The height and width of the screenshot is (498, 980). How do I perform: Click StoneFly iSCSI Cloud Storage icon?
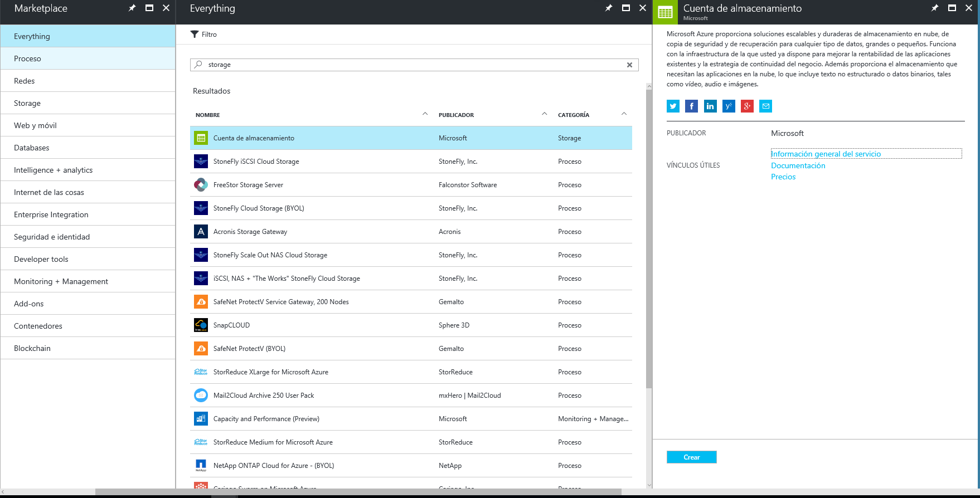click(201, 162)
